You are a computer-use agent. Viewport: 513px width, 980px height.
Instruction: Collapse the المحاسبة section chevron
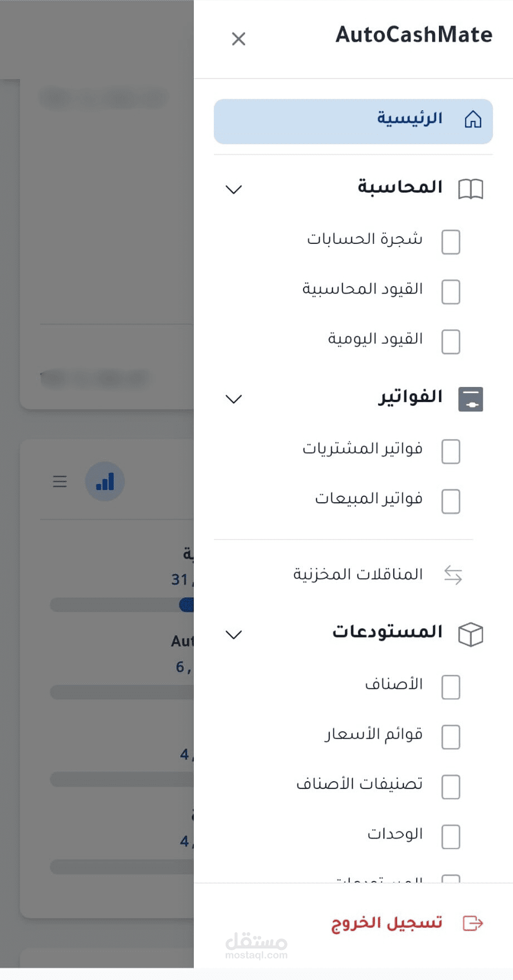tap(234, 189)
